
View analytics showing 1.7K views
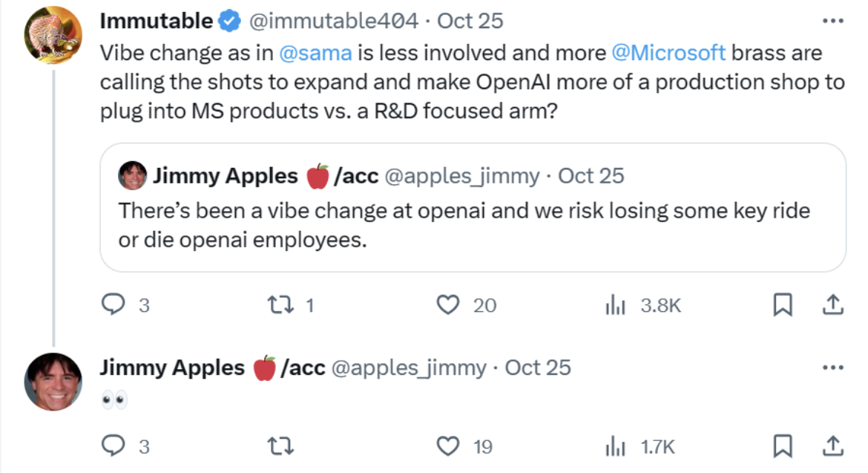pyautogui.click(x=616, y=446)
